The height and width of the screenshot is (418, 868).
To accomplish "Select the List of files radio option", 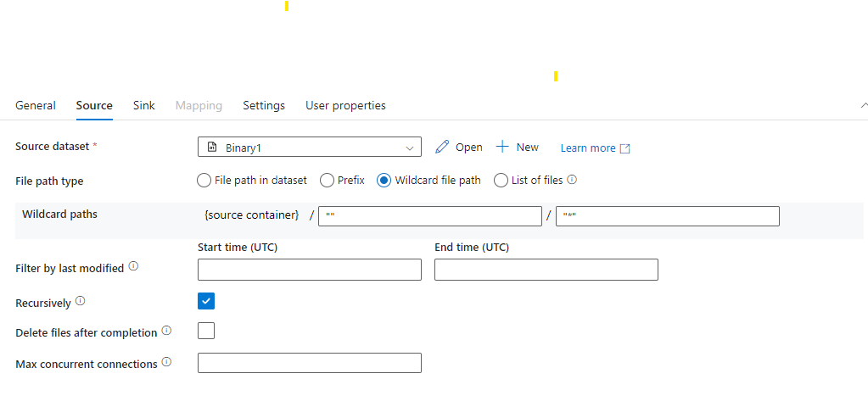I will [501, 181].
